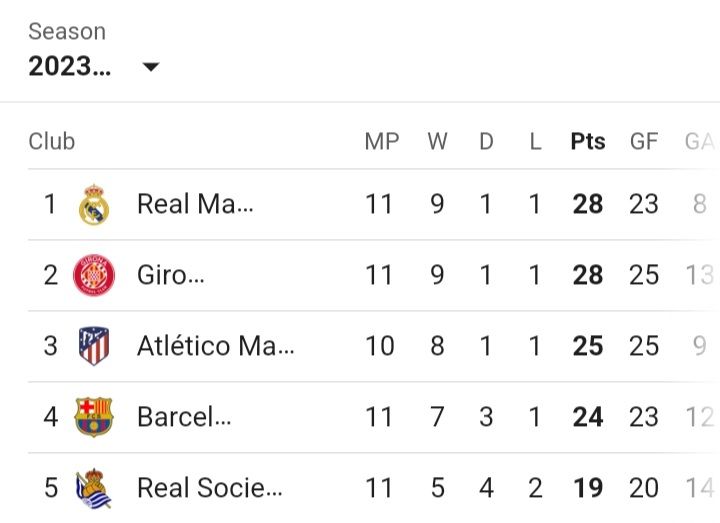Open the Girona club name link

[171, 275]
